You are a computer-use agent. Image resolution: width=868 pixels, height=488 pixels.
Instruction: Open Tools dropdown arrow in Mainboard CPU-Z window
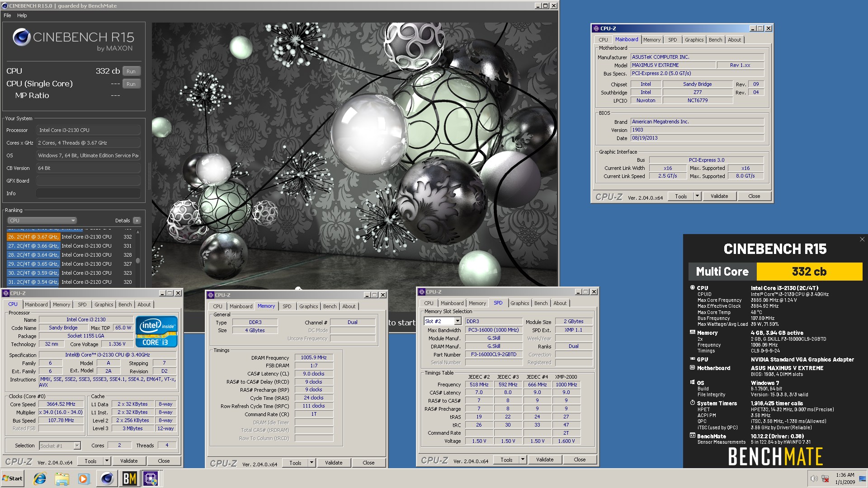tap(697, 196)
